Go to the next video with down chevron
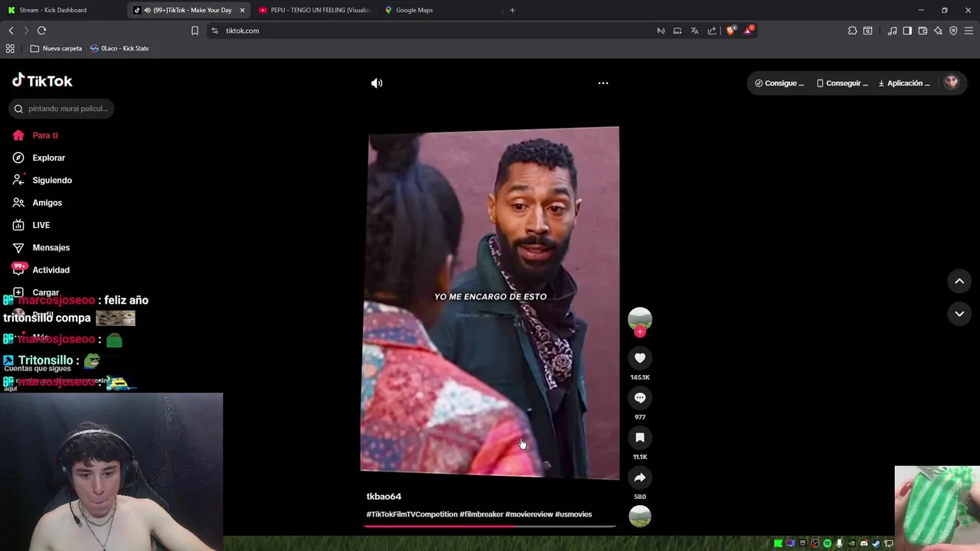 coord(959,314)
